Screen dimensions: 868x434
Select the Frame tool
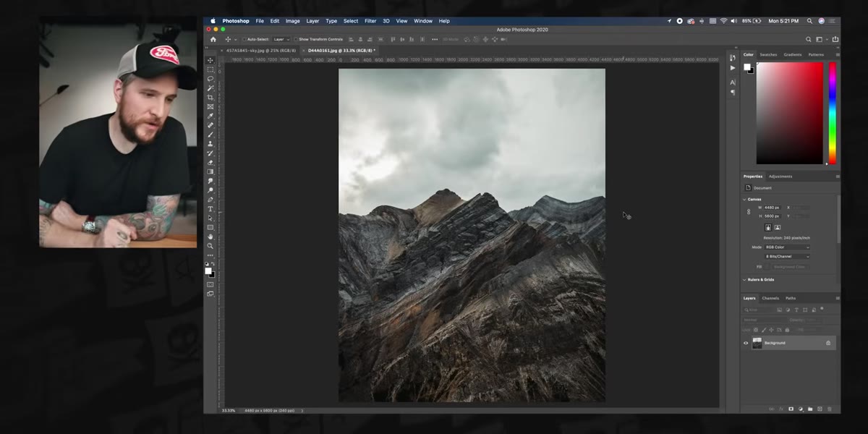(210, 106)
